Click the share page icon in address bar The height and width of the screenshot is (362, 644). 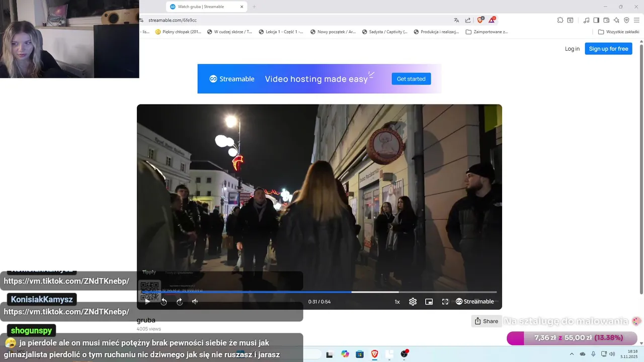(x=468, y=20)
